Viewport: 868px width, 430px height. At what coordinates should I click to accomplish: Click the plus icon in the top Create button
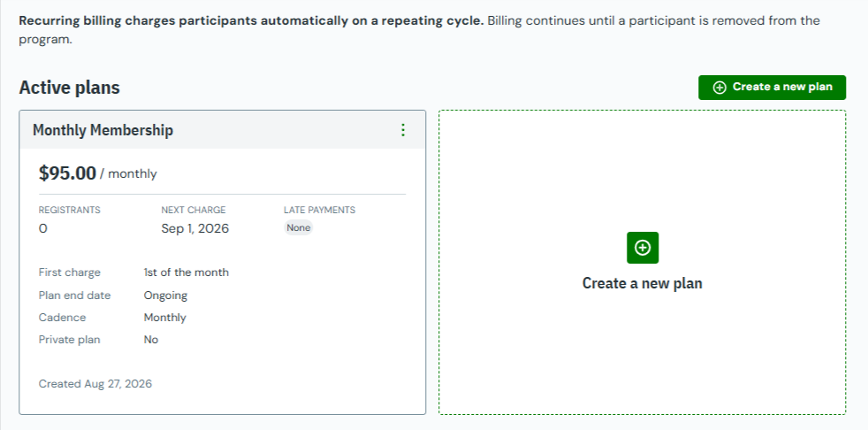point(720,88)
